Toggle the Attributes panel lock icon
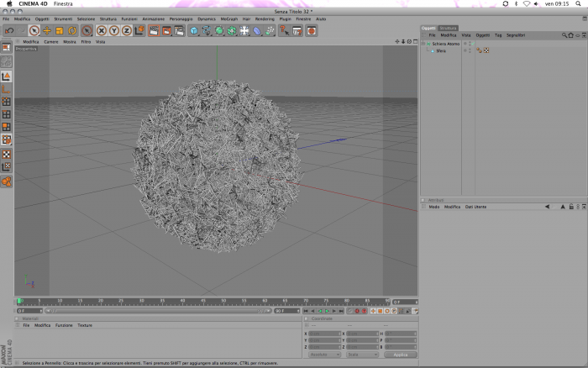588x368 pixels. 571,207
